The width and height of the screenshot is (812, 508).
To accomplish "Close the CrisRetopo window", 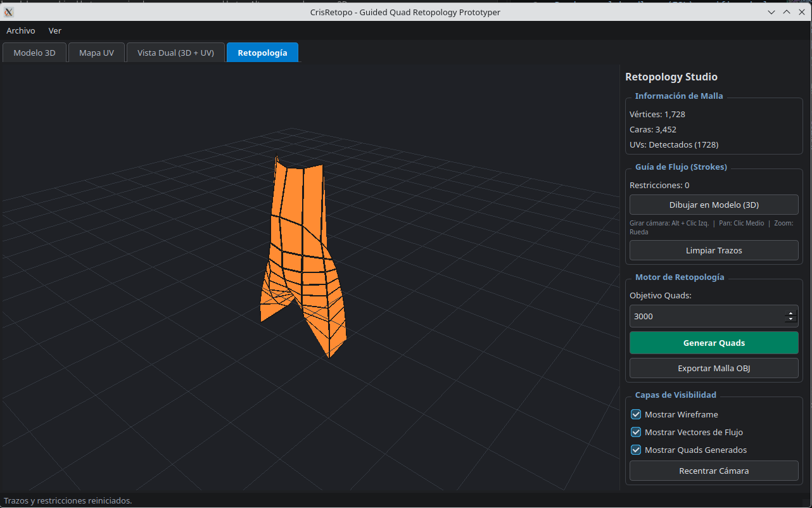I will (x=802, y=12).
